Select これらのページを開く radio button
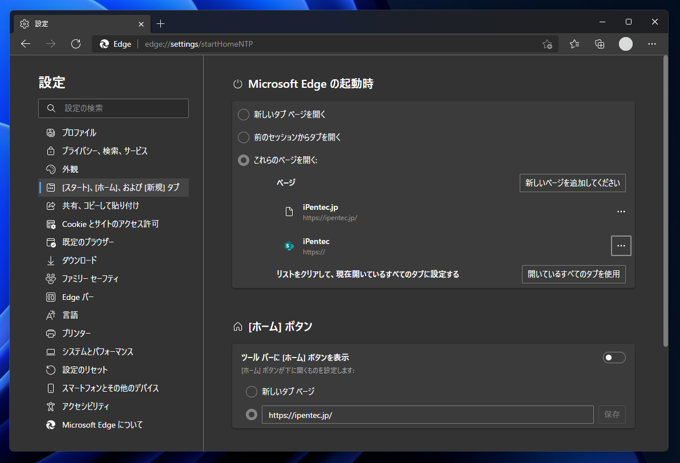 click(x=244, y=160)
